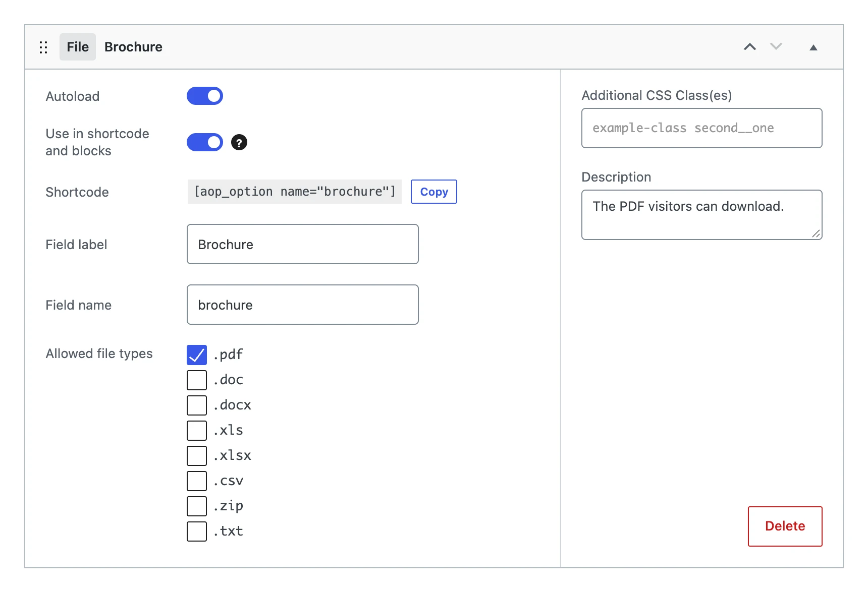Viewport: 868px width, 591px height.
Task: Grab the drag handle dots icon
Action: click(43, 47)
